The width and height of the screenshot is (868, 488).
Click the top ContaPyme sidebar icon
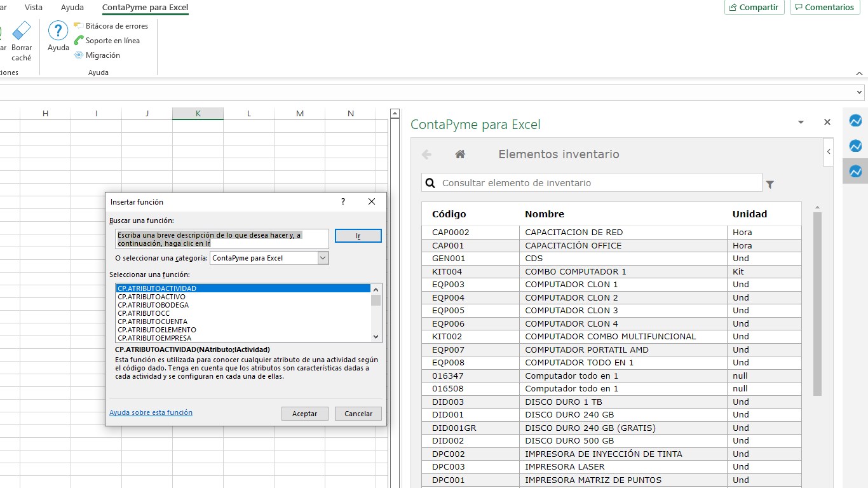pos(855,120)
